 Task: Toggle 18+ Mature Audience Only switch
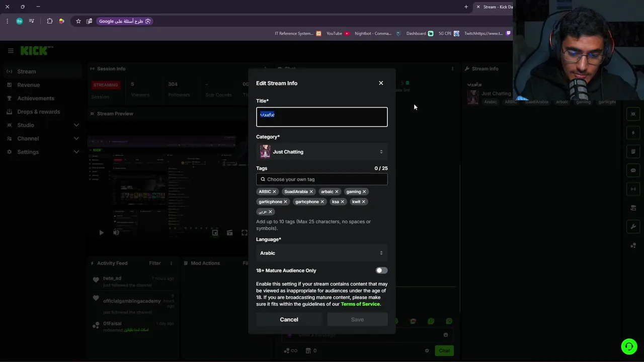[381, 270]
